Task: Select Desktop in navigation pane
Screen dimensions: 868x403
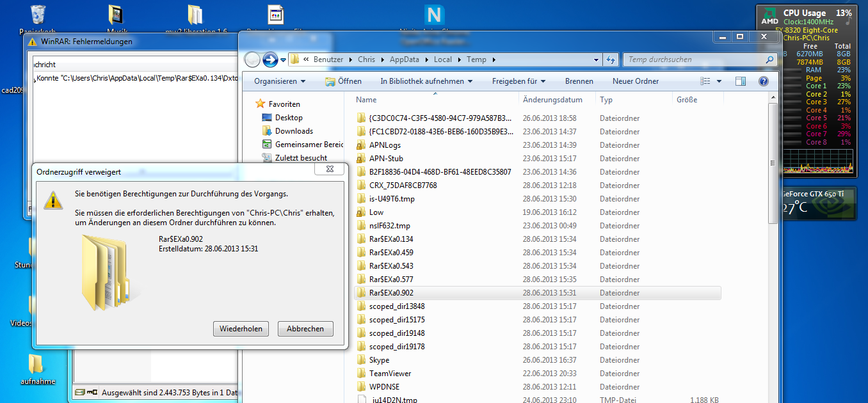Action: [x=289, y=118]
